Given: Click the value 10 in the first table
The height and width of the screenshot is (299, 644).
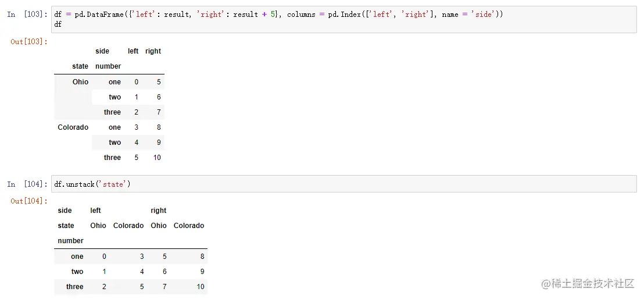Looking at the screenshot, I should click(x=157, y=158).
